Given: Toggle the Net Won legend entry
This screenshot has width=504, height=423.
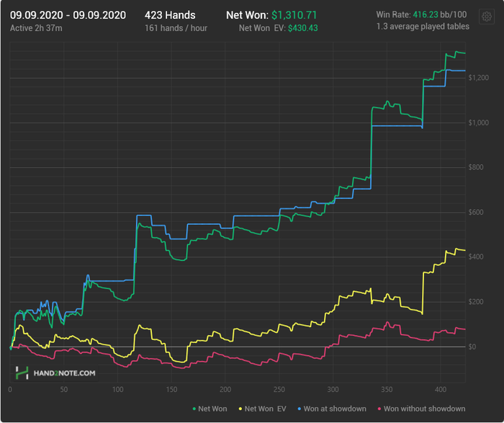Looking at the screenshot, I should (210, 409).
